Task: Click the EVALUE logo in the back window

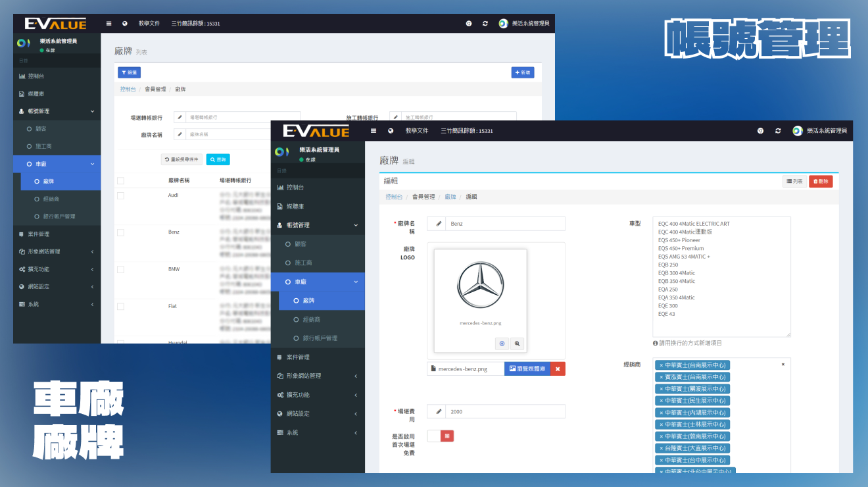Action: click(x=55, y=24)
